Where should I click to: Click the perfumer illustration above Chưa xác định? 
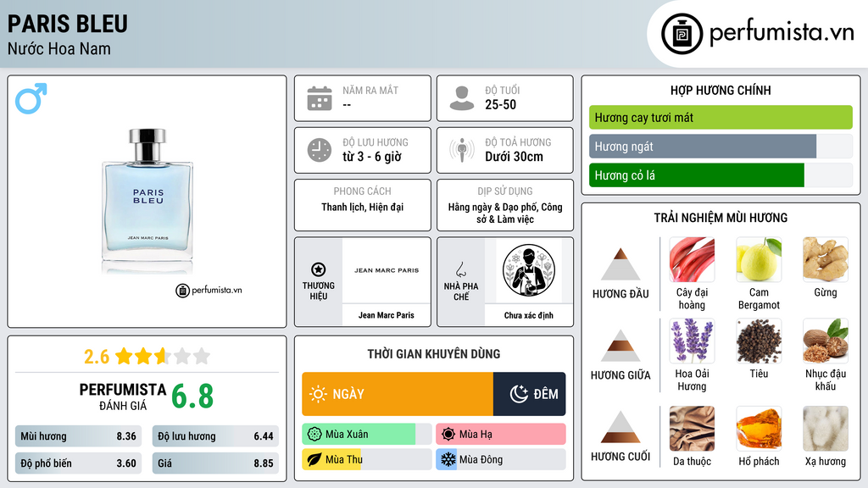click(x=529, y=270)
